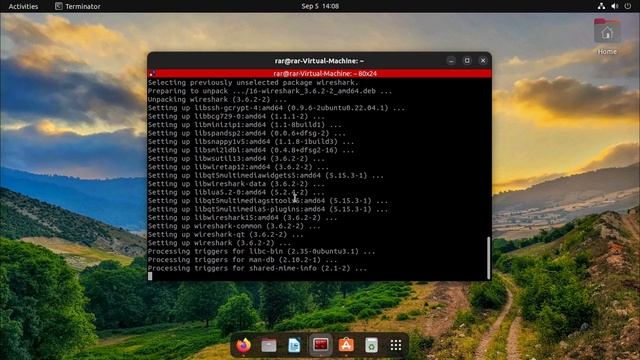This screenshot has width=640, height=360.
Task: Open Ubuntu Software from the dock
Action: point(346,345)
